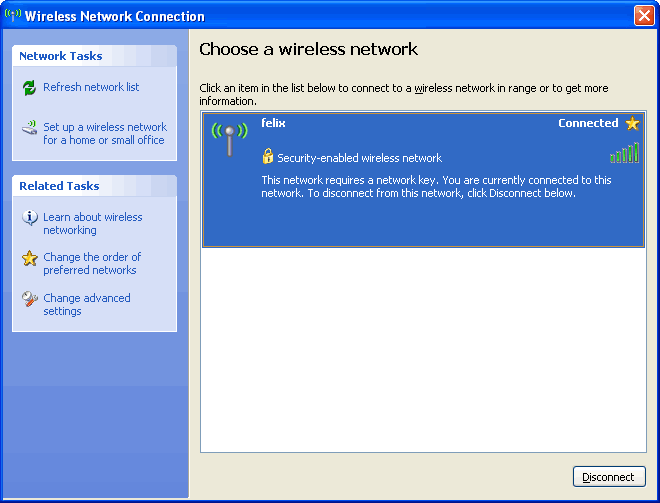The width and height of the screenshot is (660, 503).
Task: Click empty area of the network list
Action: [x=423, y=350]
